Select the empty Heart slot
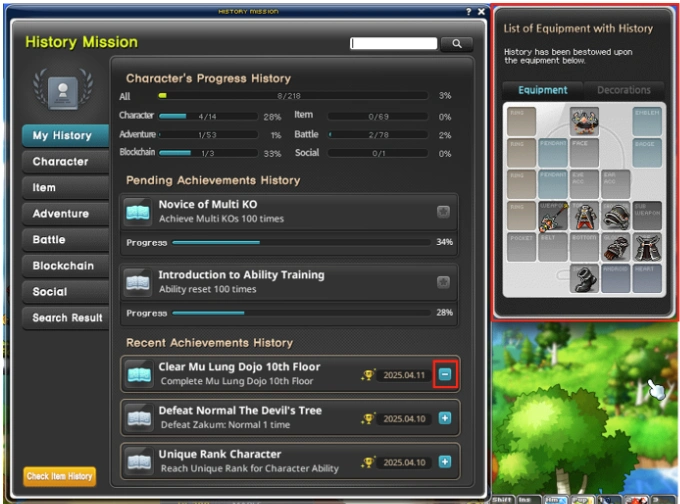This screenshot has height=504, width=680. pos(647,278)
